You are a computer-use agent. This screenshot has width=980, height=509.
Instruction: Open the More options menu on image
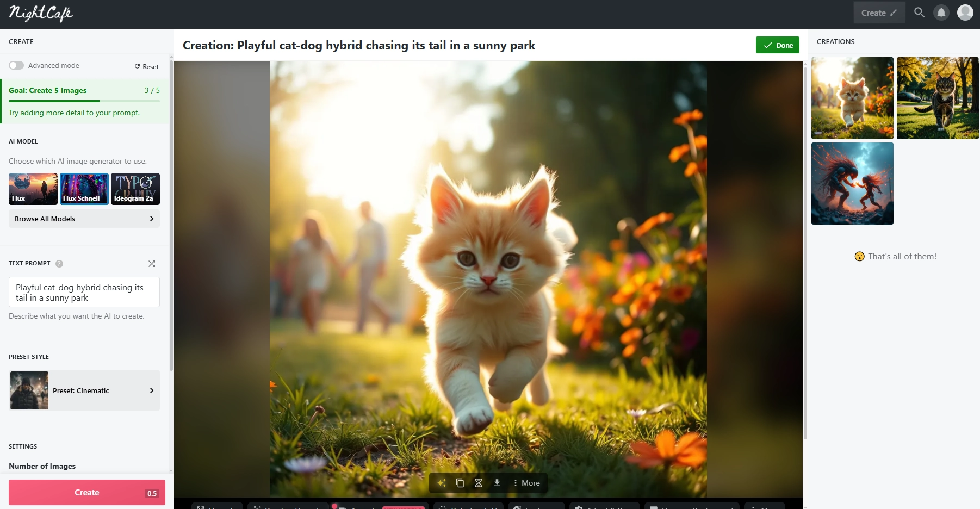tap(526, 483)
